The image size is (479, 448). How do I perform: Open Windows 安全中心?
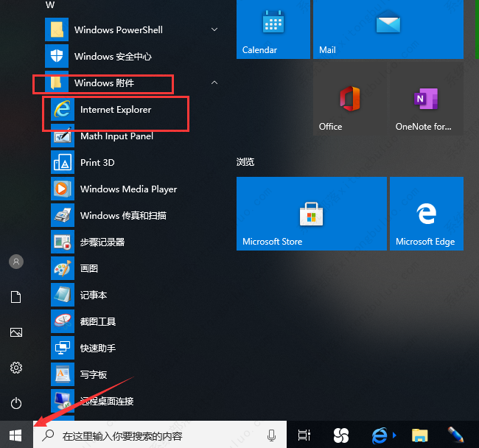point(113,57)
